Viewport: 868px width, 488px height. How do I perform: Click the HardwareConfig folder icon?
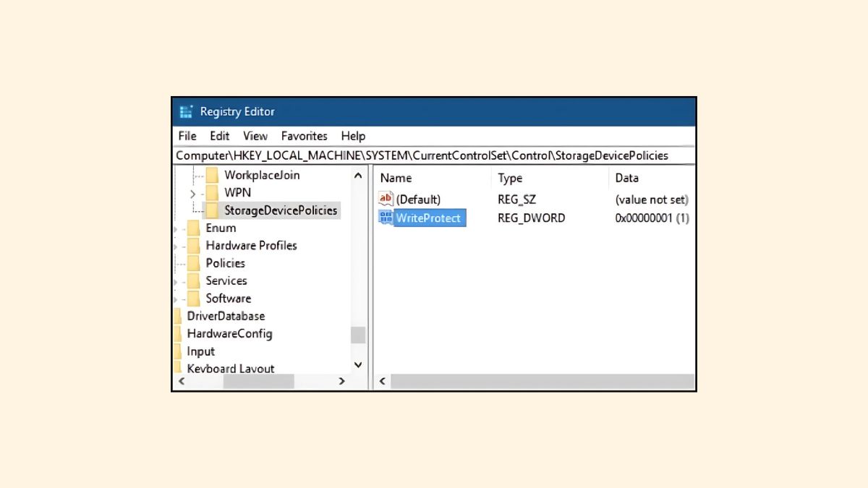pyautogui.click(x=178, y=333)
